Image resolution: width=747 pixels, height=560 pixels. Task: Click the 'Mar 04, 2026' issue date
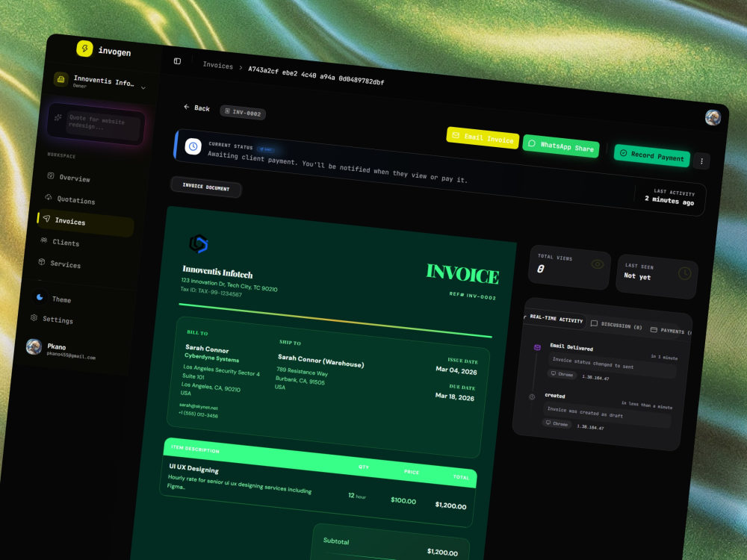(456, 370)
